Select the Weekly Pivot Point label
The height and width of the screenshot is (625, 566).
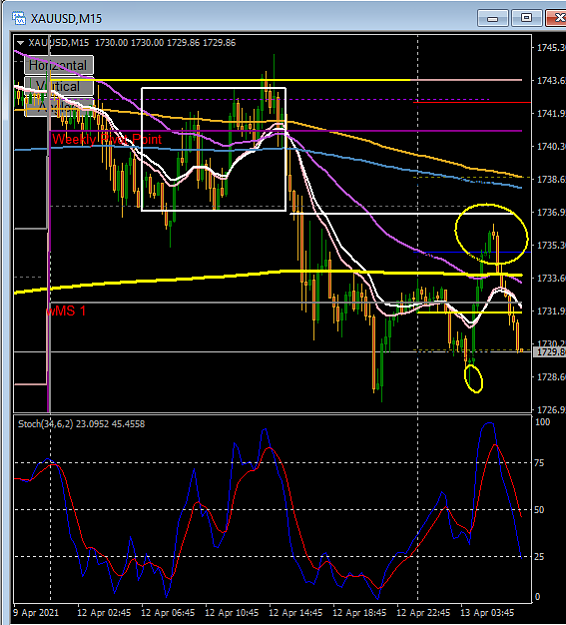point(107,140)
